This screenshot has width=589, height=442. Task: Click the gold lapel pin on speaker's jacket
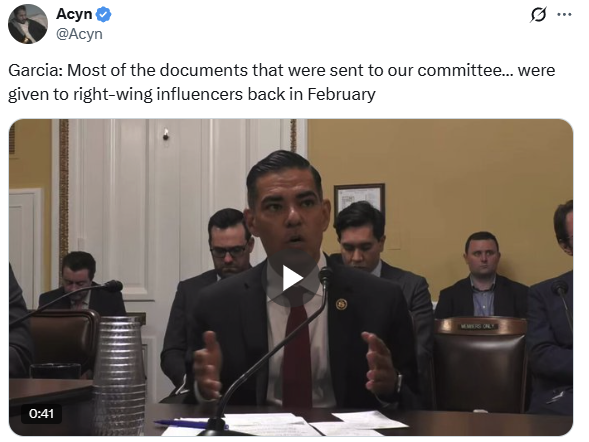(x=341, y=304)
